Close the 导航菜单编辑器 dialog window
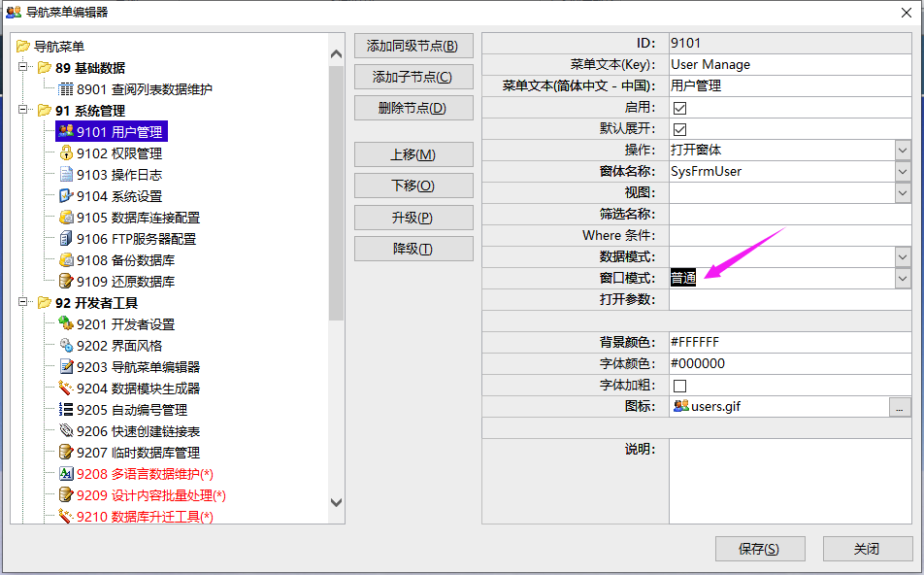The width and height of the screenshot is (924, 575). tap(907, 13)
